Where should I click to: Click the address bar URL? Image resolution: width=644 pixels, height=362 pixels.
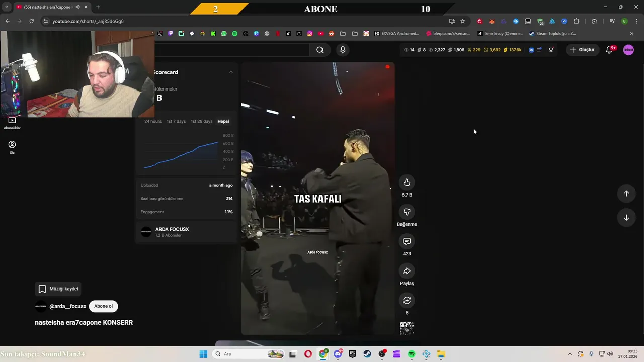pyautogui.click(x=88, y=21)
